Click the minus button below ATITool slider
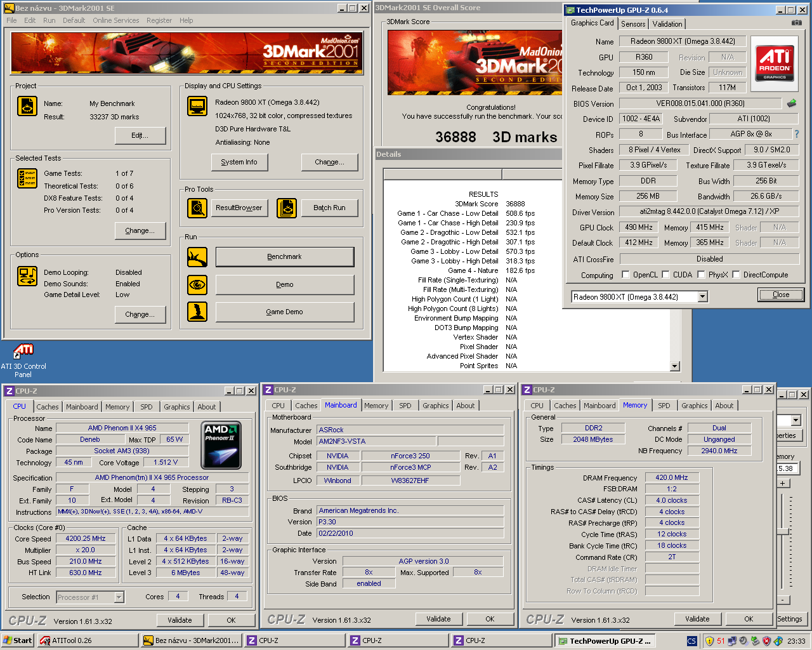Viewport: 812px width, 650px height. tap(783, 600)
